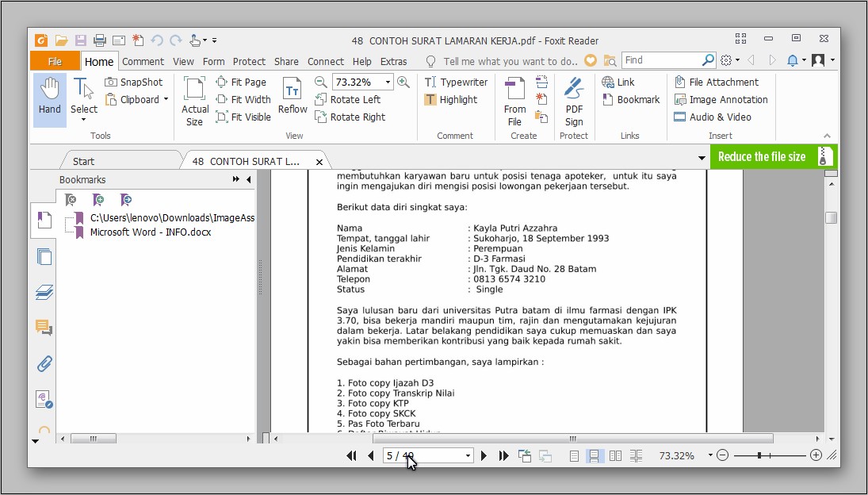The image size is (868, 495).
Task: Click the Reduce the file size banner
Action: [x=774, y=157]
